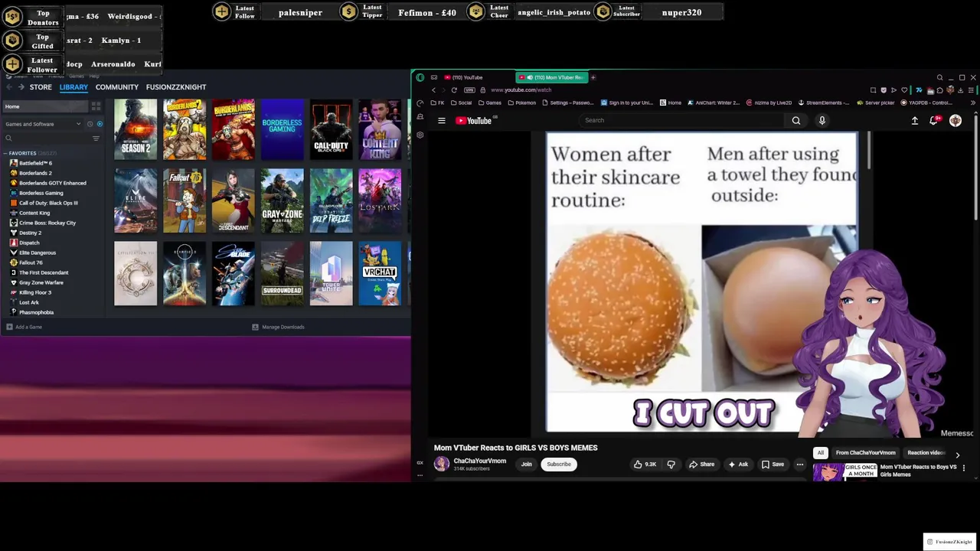980x551 pixels.
Task: Switch Steam library to grid view icon
Action: pos(96,106)
